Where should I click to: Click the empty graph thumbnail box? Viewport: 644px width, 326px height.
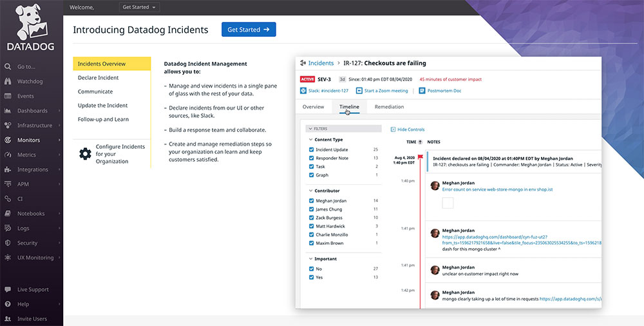[x=448, y=203]
